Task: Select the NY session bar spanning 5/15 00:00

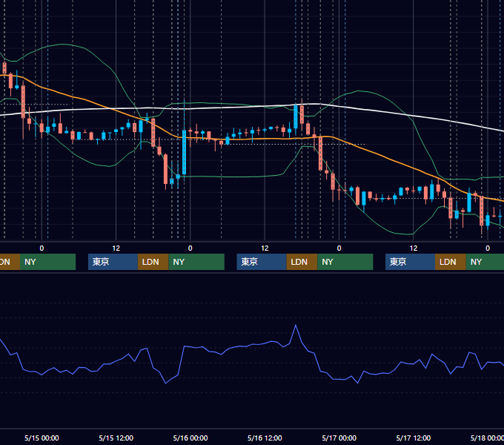Action: point(47,262)
